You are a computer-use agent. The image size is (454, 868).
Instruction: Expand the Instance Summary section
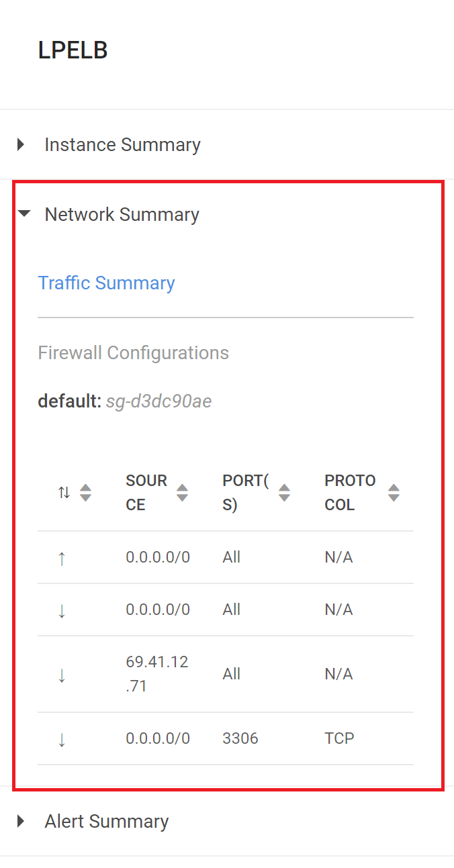(21, 144)
